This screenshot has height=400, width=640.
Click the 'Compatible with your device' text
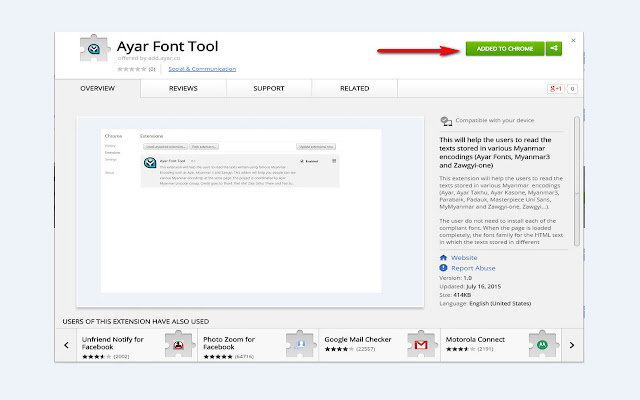pos(495,120)
